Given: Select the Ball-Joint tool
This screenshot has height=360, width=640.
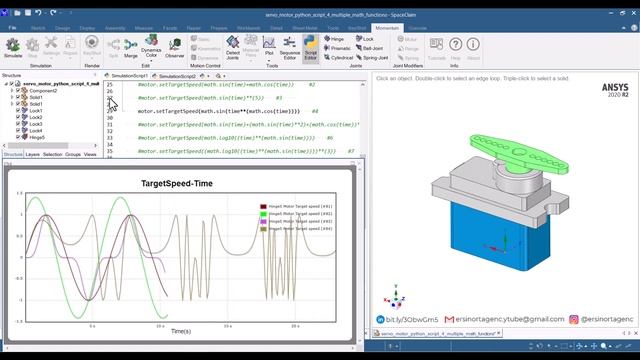Looking at the screenshot, I should coord(369,48).
